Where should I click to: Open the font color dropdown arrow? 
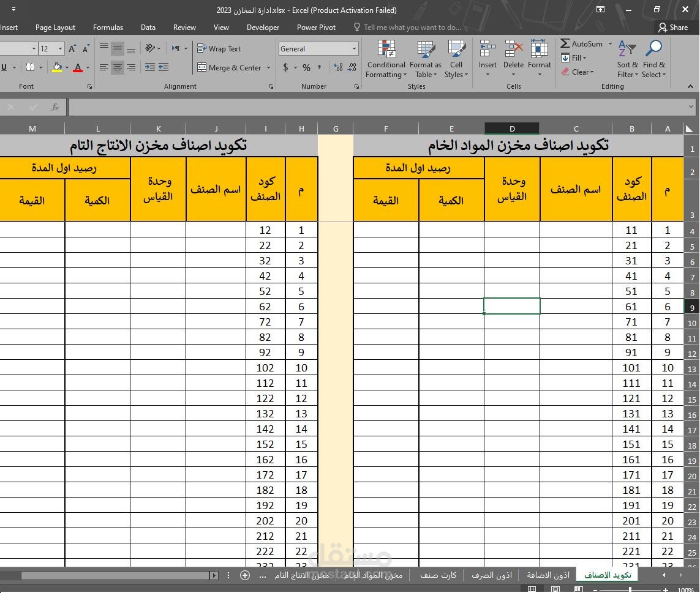click(88, 67)
